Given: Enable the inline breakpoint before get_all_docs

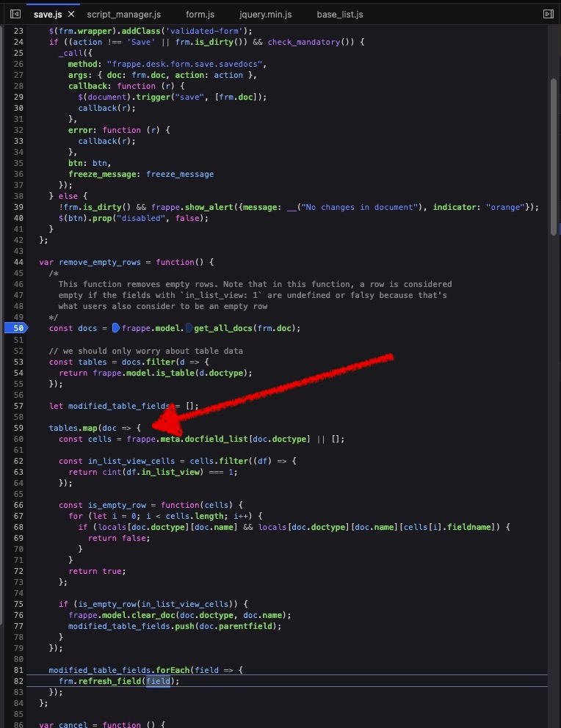Looking at the screenshot, I should (x=189, y=328).
